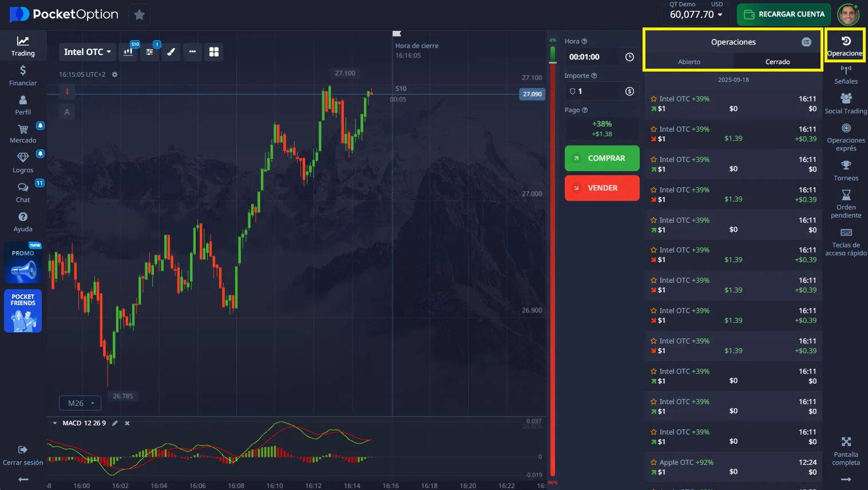
Task: Collapse the MACD indicator panel
Action: tap(55, 423)
